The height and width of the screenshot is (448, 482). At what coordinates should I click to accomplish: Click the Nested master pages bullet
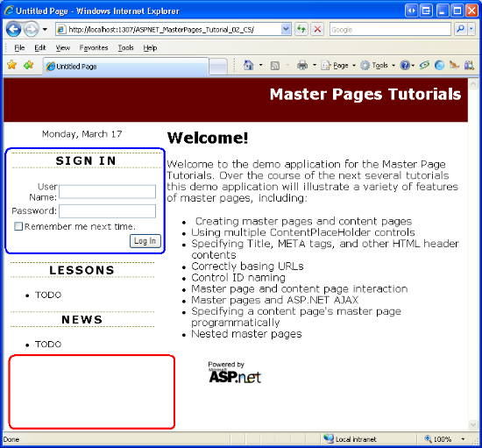pyautogui.click(x=246, y=334)
